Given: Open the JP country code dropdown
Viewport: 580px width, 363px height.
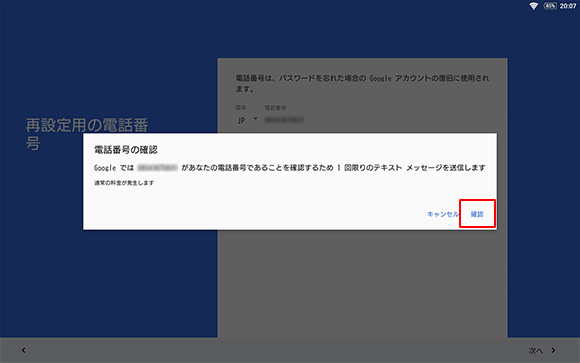Looking at the screenshot, I should click(247, 120).
